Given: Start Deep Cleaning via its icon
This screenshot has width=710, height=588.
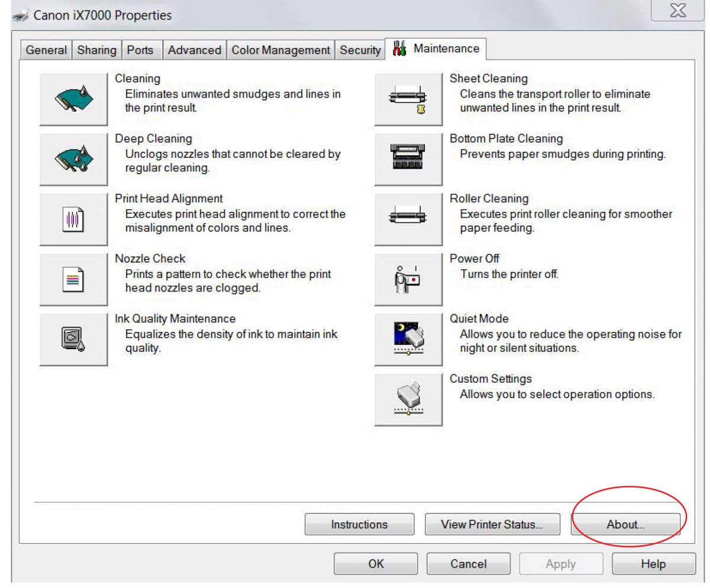Looking at the screenshot, I should pos(73,160).
